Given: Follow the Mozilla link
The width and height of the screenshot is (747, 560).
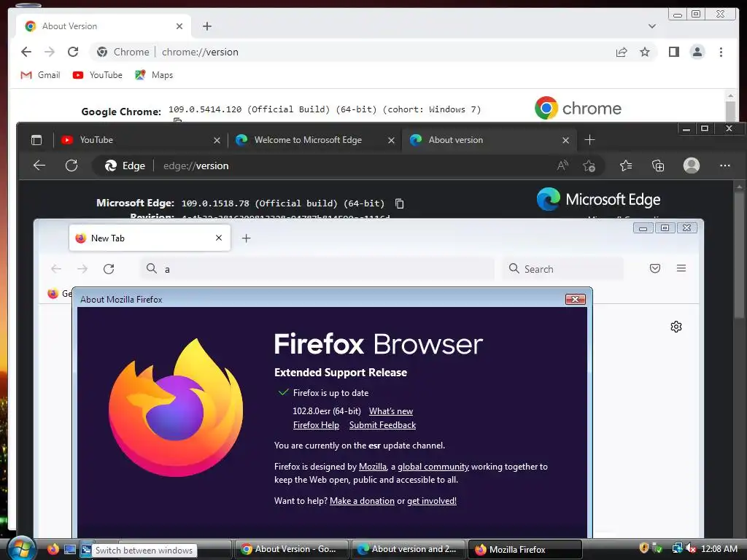Looking at the screenshot, I should tap(373, 467).
